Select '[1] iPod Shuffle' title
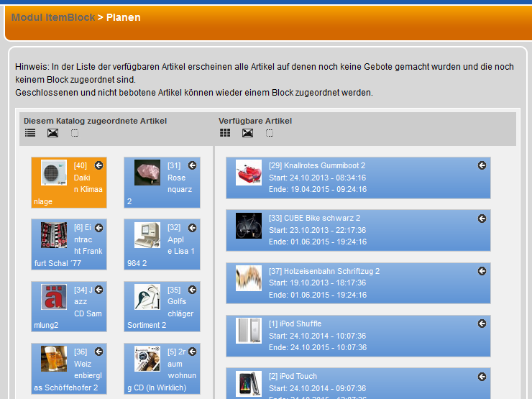Viewport: 532px width, 399px height. point(295,324)
